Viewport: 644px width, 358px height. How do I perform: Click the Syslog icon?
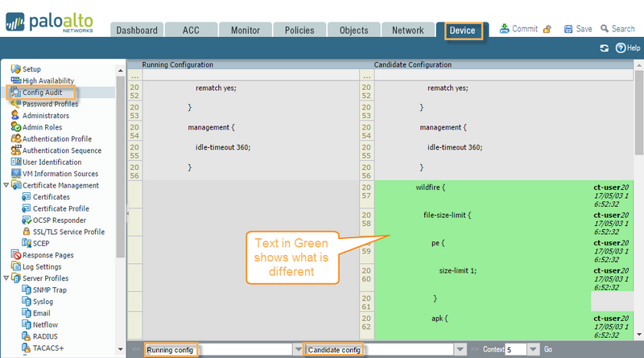tap(27, 301)
